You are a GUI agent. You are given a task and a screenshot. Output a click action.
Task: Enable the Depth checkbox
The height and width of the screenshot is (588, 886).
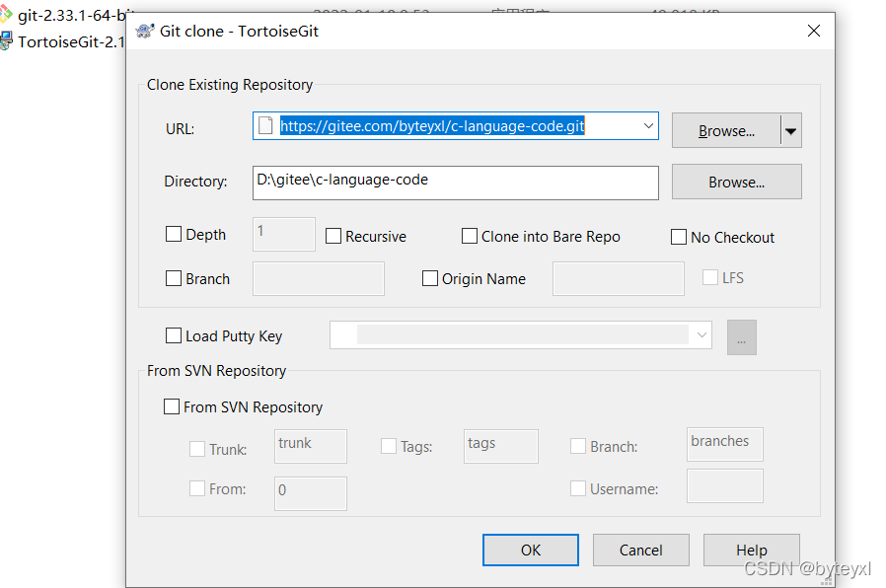pos(174,234)
